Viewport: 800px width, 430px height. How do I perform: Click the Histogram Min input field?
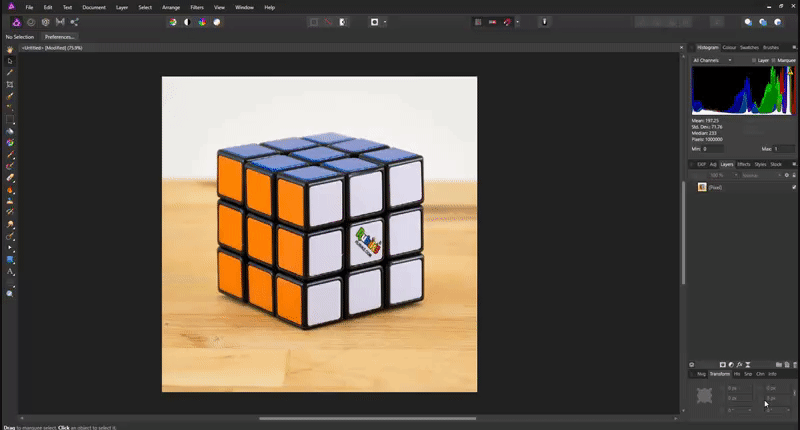click(x=713, y=149)
